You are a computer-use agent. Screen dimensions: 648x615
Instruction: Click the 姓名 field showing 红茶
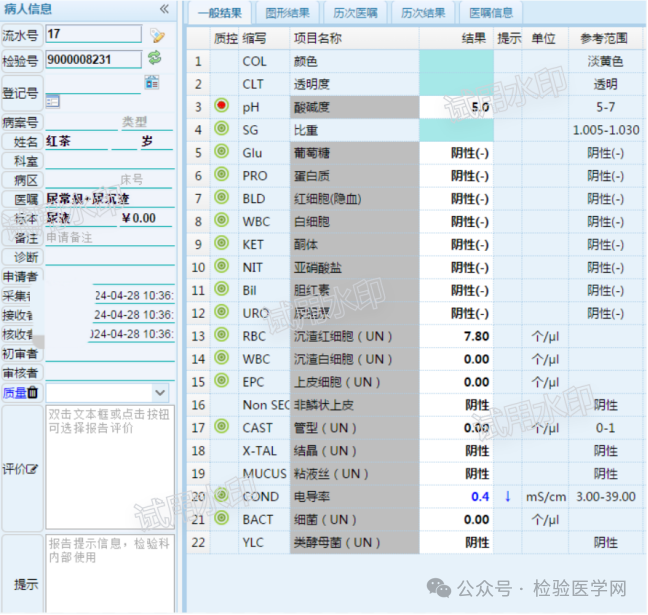pyautogui.click(x=76, y=141)
